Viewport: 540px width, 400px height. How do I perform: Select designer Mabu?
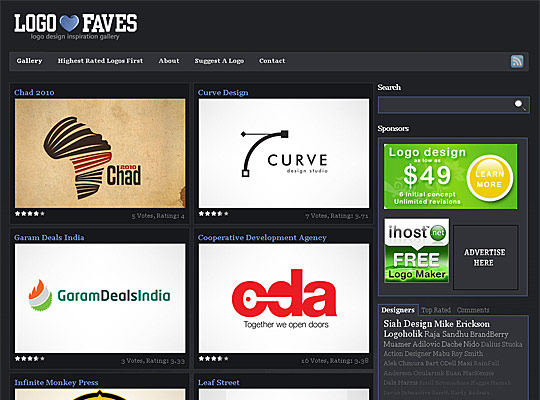[441, 354]
